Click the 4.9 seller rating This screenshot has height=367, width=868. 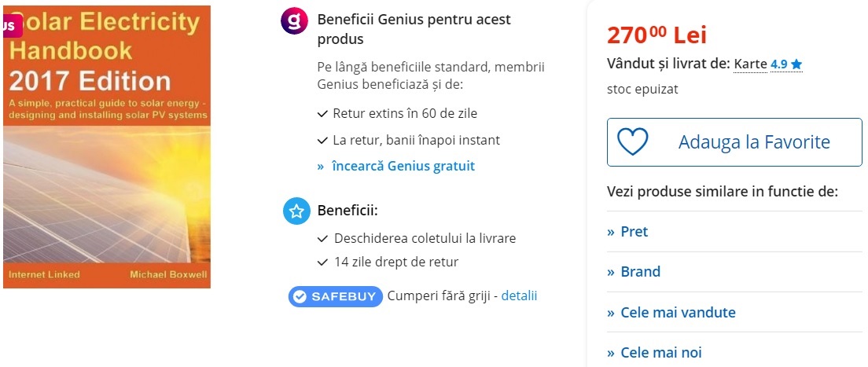coord(778,64)
